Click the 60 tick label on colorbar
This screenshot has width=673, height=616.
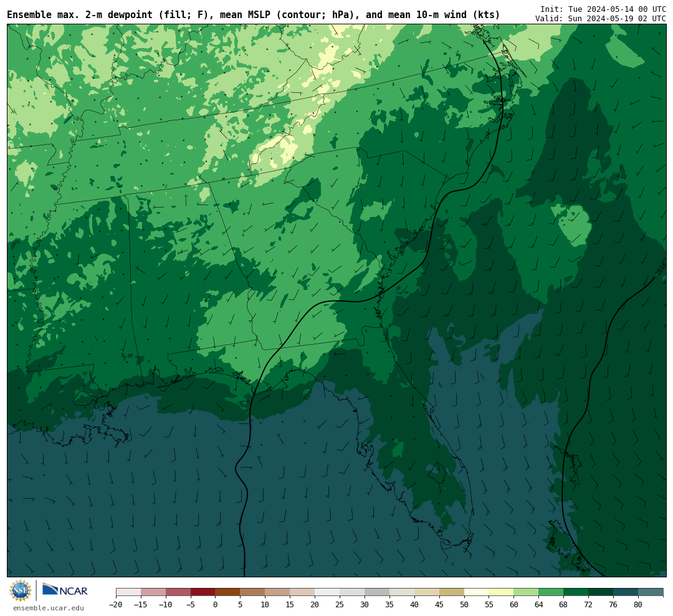click(514, 604)
